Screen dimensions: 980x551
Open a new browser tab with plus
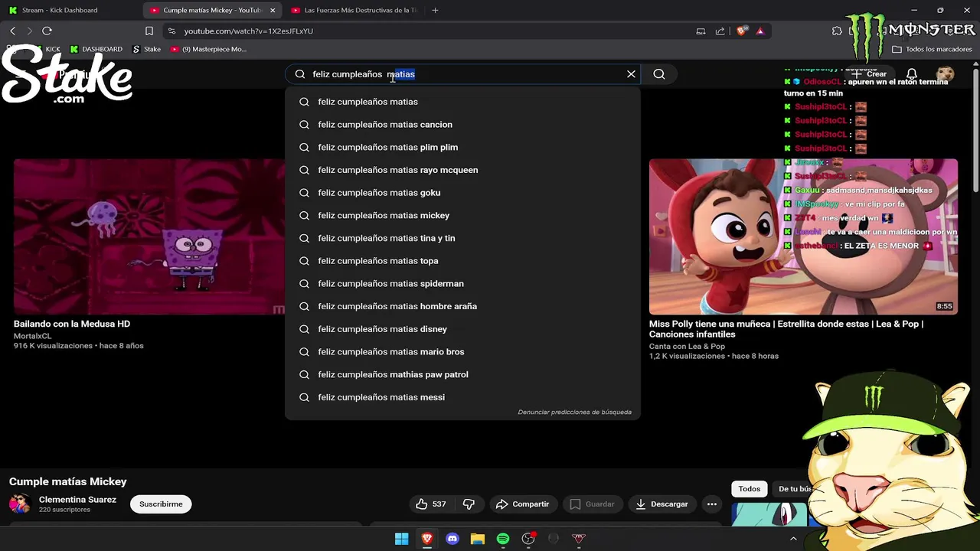[x=435, y=10]
